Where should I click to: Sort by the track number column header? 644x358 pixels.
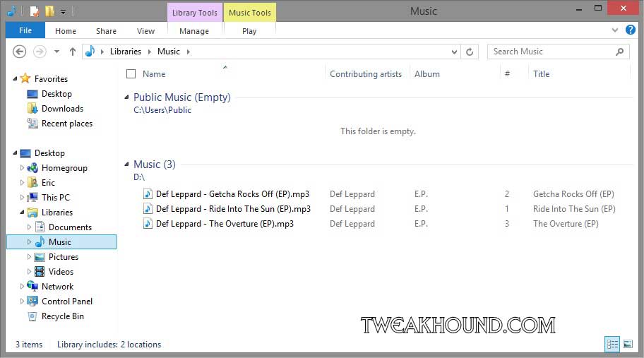coord(507,74)
